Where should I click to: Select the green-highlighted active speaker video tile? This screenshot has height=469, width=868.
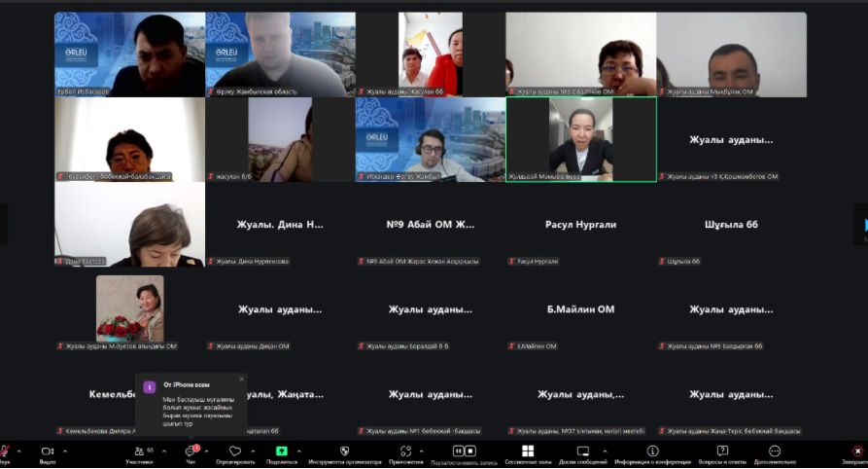click(580, 139)
